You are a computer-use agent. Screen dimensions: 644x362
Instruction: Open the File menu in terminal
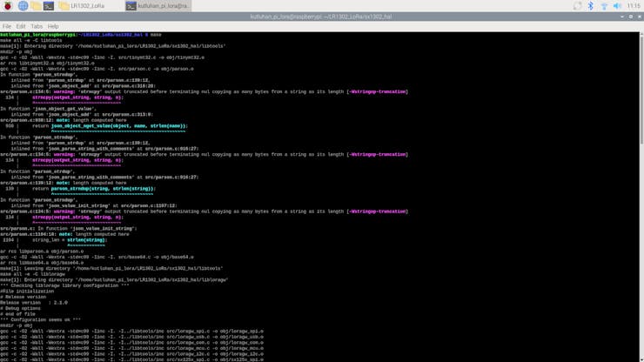pyautogui.click(x=7, y=26)
